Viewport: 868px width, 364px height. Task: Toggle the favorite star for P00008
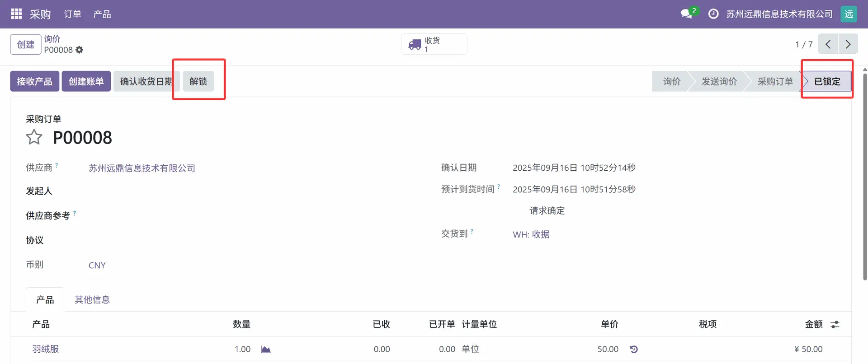[x=34, y=137]
